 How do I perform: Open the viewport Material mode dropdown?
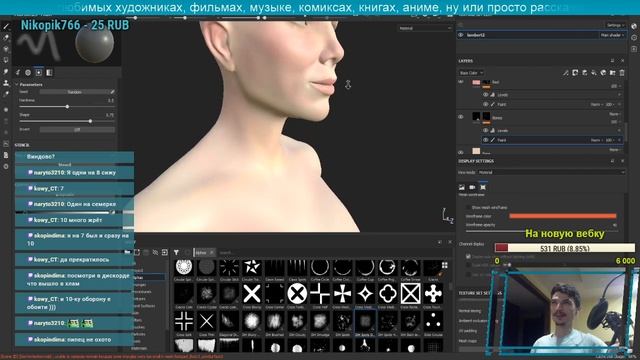pyautogui.click(x=425, y=28)
